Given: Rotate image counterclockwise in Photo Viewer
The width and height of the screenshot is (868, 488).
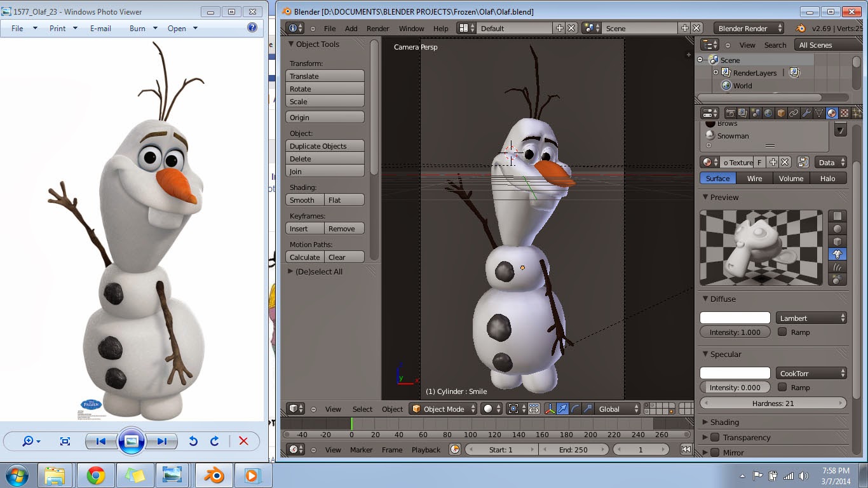Looking at the screenshot, I should (x=193, y=441).
